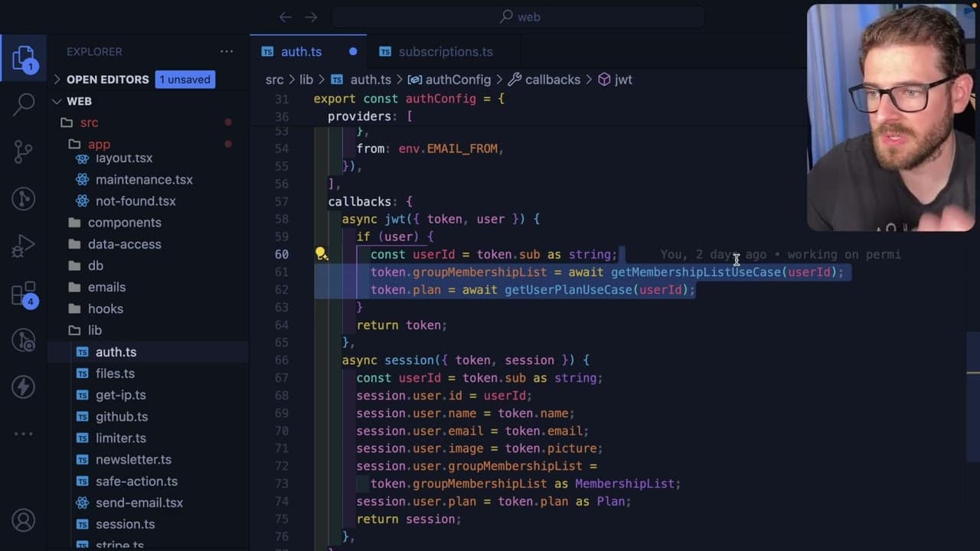Screen dimensions: 980x551
Task: Open not-found.tsx in the file tree
Action: pos(136,201)
